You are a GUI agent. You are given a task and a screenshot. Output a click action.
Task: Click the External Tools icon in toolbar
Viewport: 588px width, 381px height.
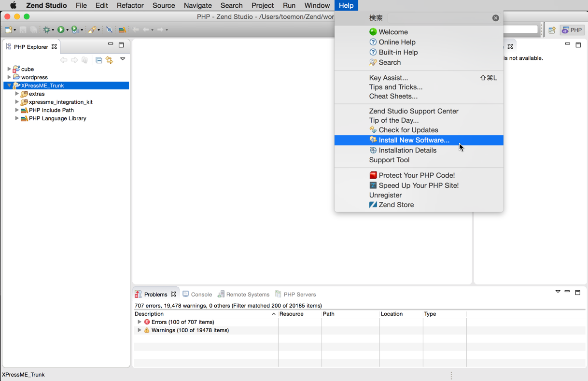click(92, 30)
